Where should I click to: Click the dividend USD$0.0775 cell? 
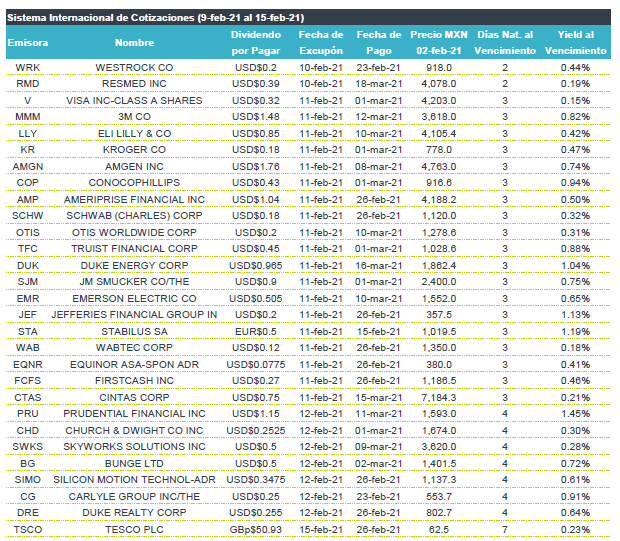[256, 365]
